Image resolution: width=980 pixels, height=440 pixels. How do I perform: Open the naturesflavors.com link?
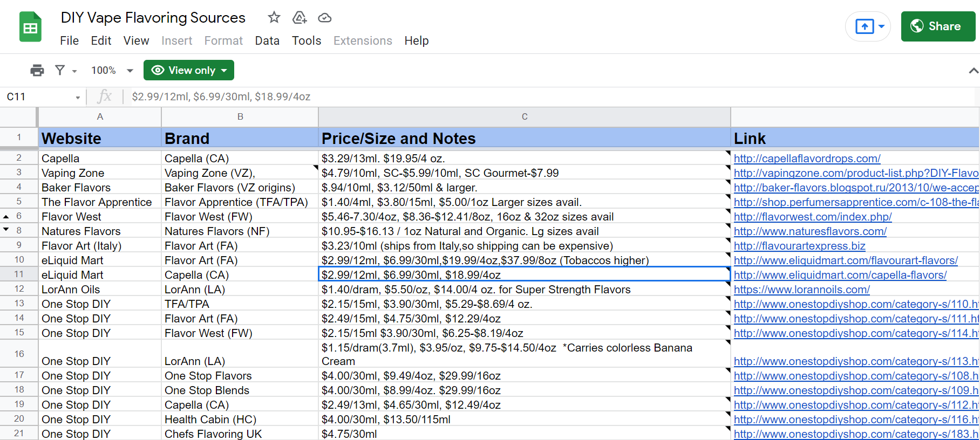[810, 231]
